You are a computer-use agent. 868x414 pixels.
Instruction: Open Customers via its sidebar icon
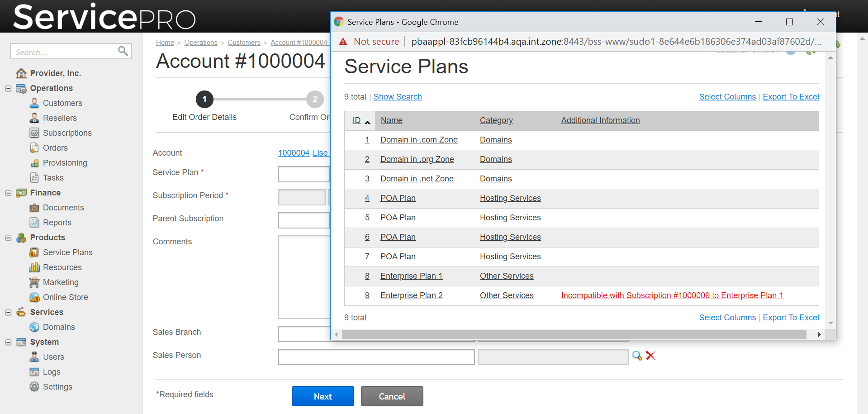[x=34, y=103]
